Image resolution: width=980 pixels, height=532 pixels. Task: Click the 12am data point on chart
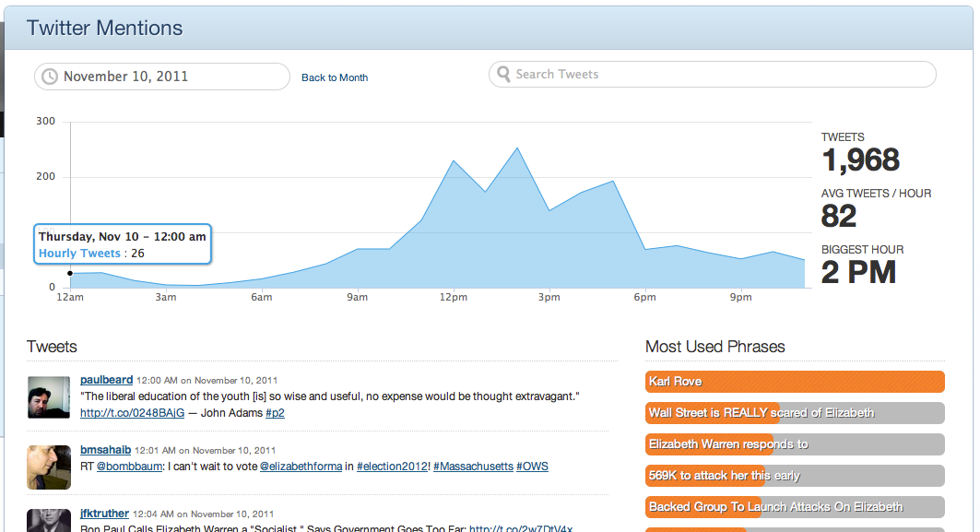70,273
